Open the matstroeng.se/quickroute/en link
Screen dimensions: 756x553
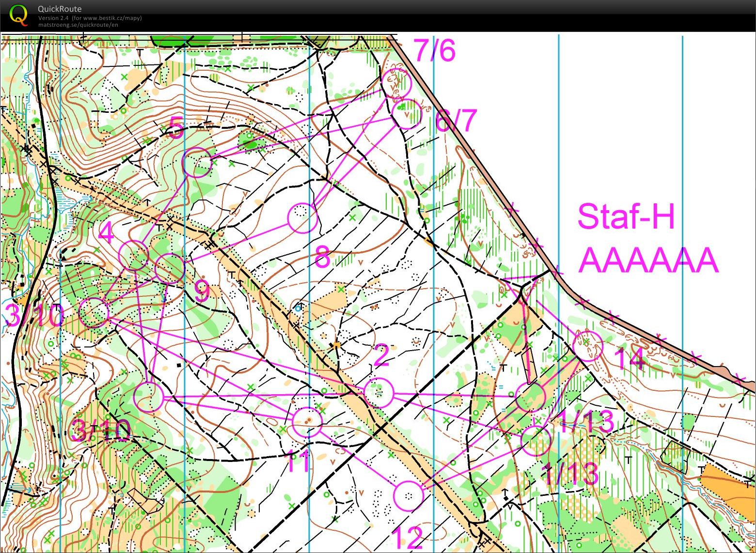[x=78, y=25]
